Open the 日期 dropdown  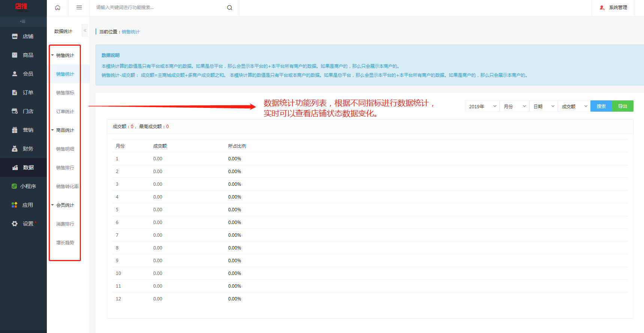tap(544, 106)
